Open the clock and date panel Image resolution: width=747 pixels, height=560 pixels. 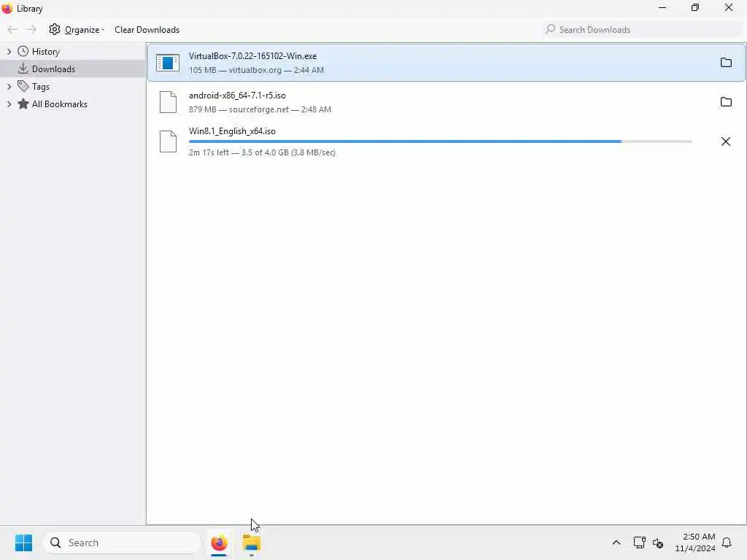695,542
